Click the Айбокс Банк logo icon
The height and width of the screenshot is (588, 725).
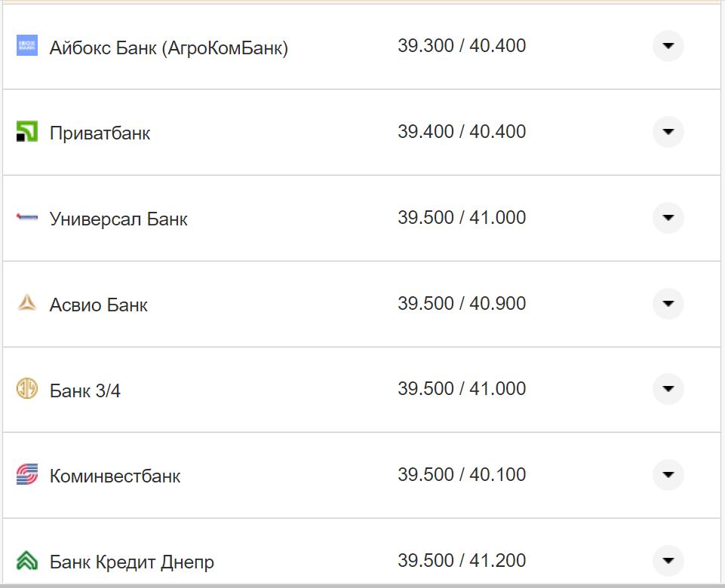pos(27,46)
